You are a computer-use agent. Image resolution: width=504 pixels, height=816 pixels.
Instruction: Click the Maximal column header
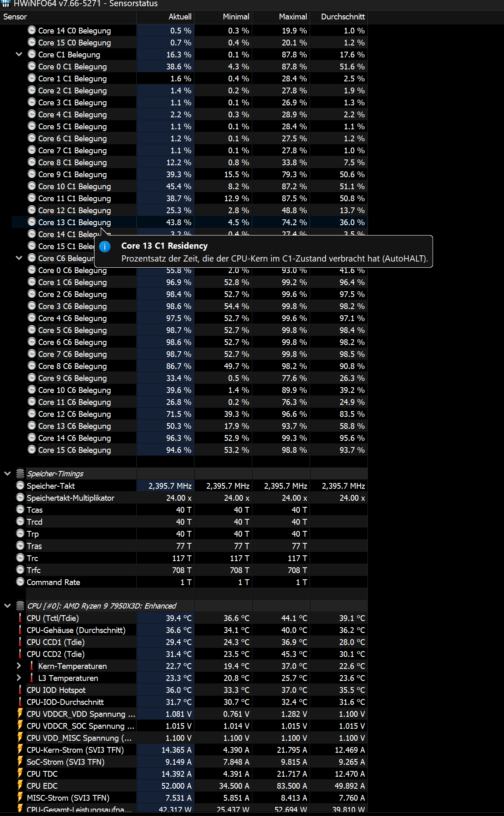281,17
